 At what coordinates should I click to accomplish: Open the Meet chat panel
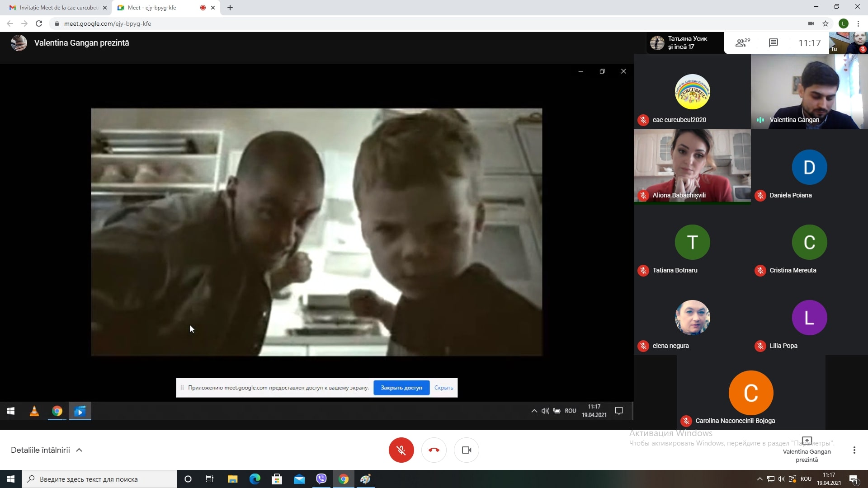pyautogui.click(x=773, y=43)
